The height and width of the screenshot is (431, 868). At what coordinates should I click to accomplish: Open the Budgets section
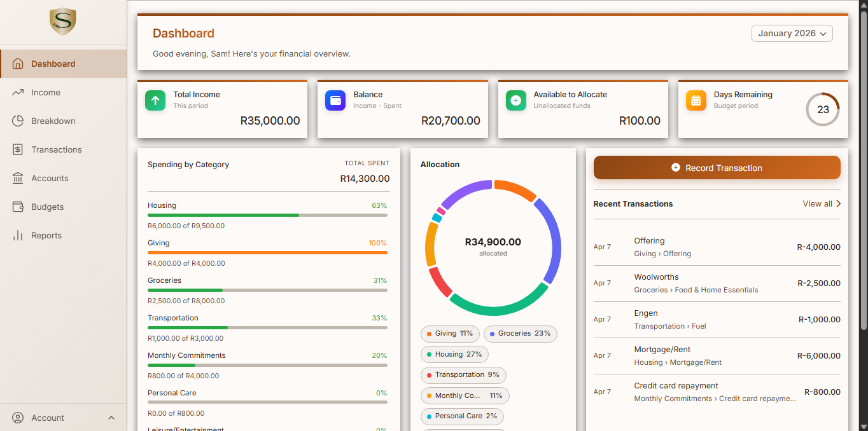point(64,207)
